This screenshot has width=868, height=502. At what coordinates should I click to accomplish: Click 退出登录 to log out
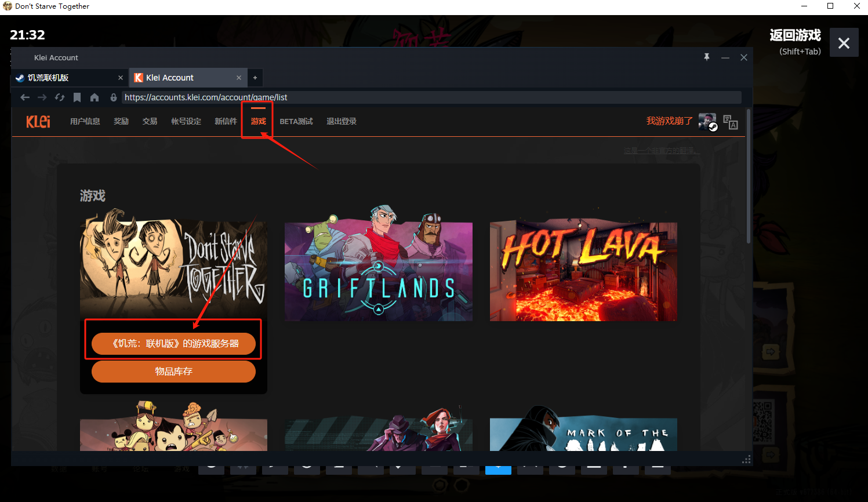(x=342, y=121)
